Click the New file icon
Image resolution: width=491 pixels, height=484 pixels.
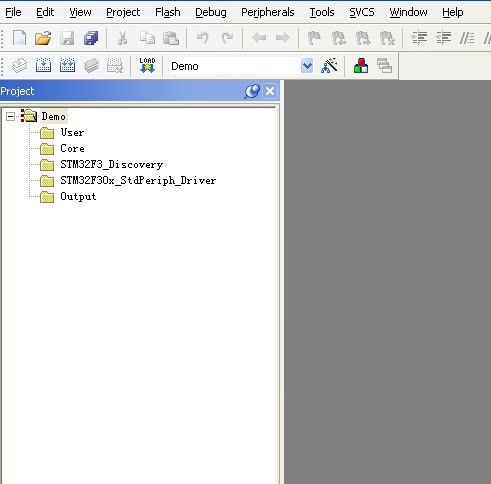(19, 38)
